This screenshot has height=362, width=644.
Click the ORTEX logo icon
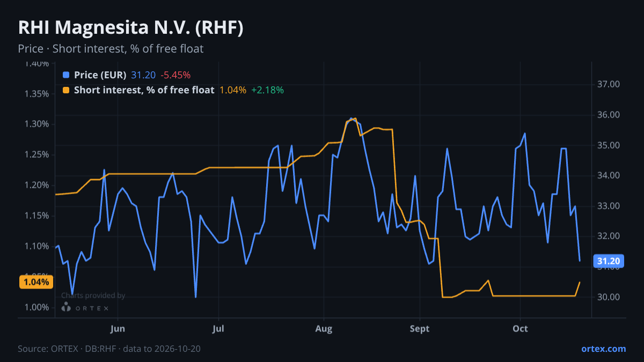(66, 307)
